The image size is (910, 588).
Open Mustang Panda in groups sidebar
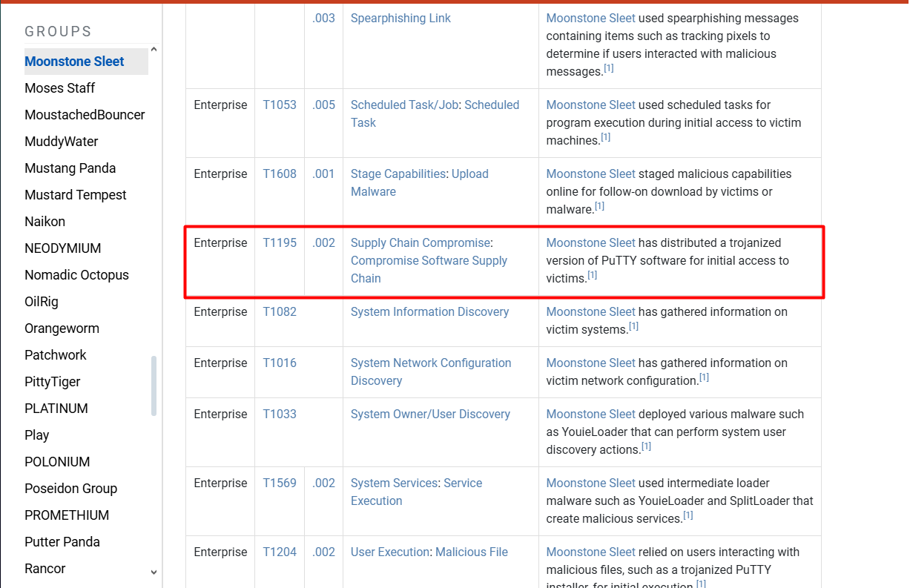tap(70, 168)
